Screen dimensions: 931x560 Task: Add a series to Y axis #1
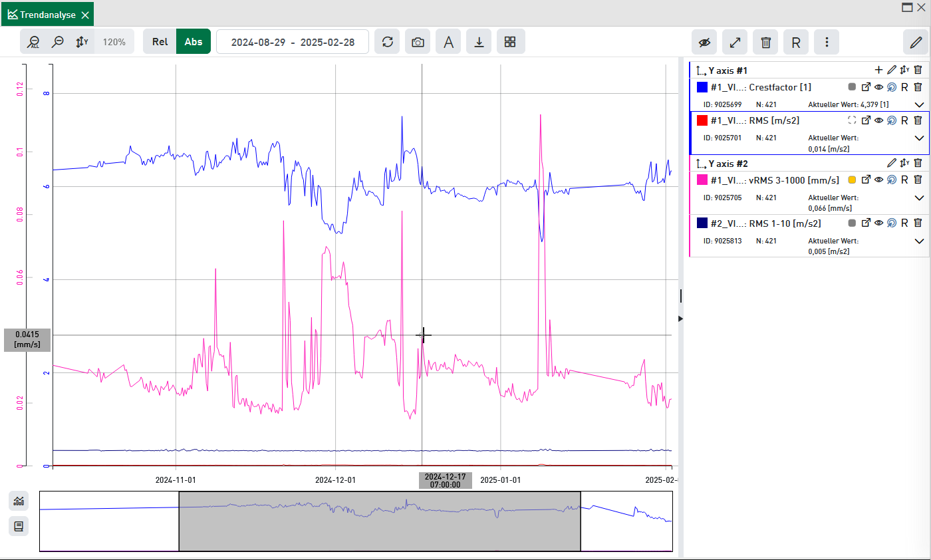click(x=878, y=70)
